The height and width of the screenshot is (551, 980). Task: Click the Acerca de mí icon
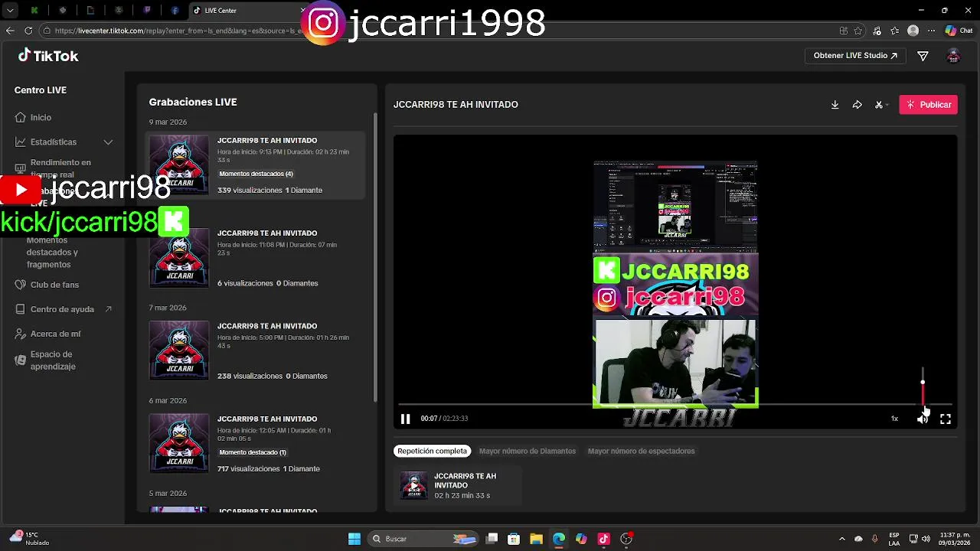21,334
